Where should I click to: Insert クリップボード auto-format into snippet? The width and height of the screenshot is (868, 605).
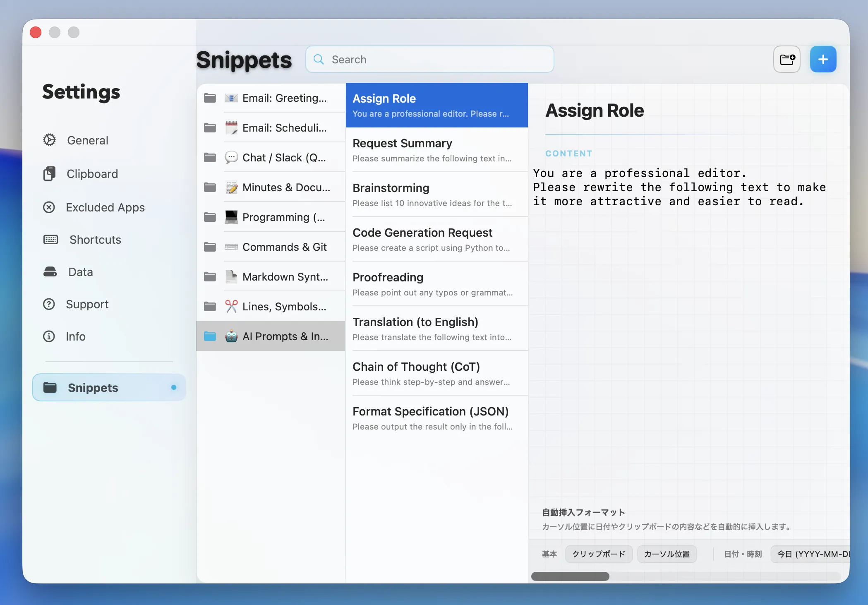598,554
